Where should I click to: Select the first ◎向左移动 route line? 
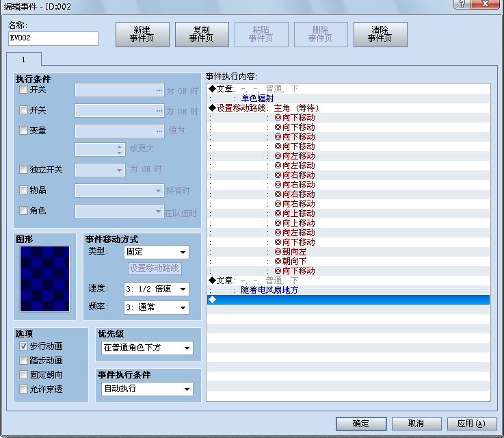point(349,156)
